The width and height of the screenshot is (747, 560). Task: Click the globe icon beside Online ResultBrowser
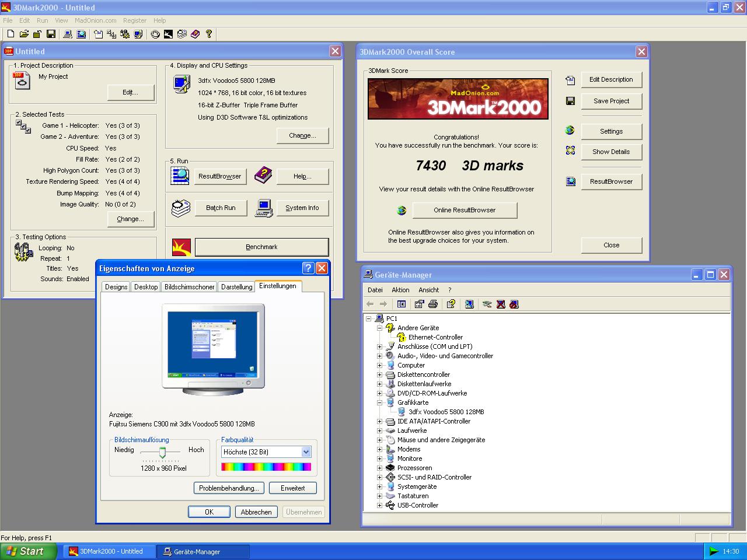pyautogui.click(x=402, y=210)
